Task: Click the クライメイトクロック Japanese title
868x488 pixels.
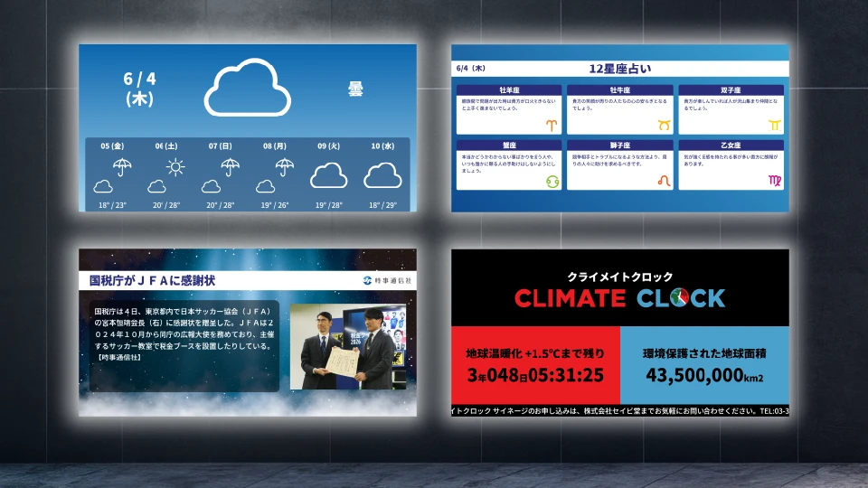Action: click(620, 277)
